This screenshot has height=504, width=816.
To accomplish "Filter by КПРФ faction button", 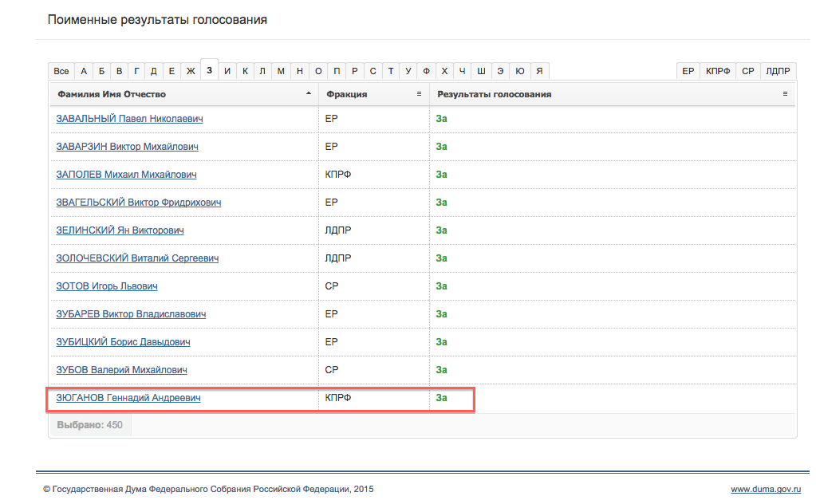I will pos(718,71).
